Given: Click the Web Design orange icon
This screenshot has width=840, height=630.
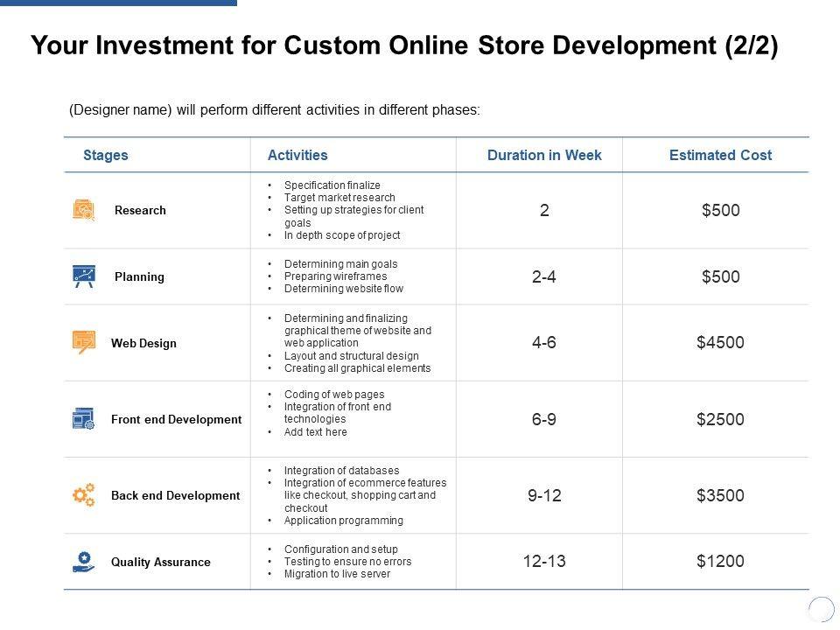Looking at the screenshot, I should [x=84, y=343].
